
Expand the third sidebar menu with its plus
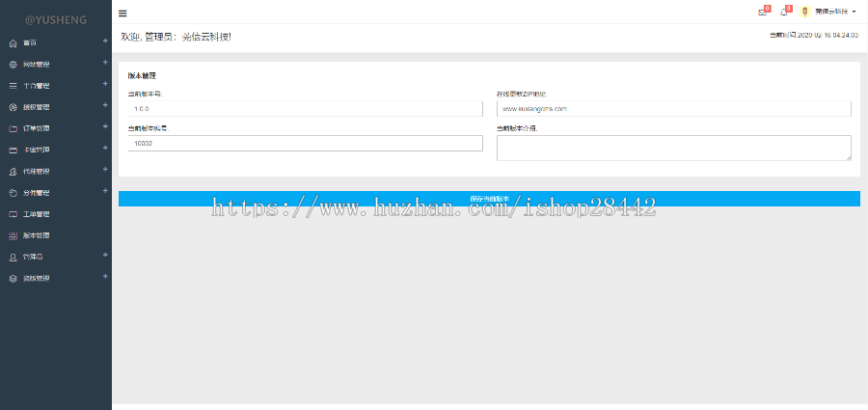tap(105, 84)
